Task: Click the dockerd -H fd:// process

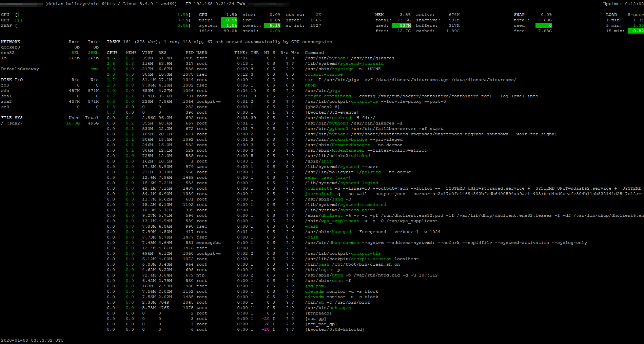Action: coord(340,118)
